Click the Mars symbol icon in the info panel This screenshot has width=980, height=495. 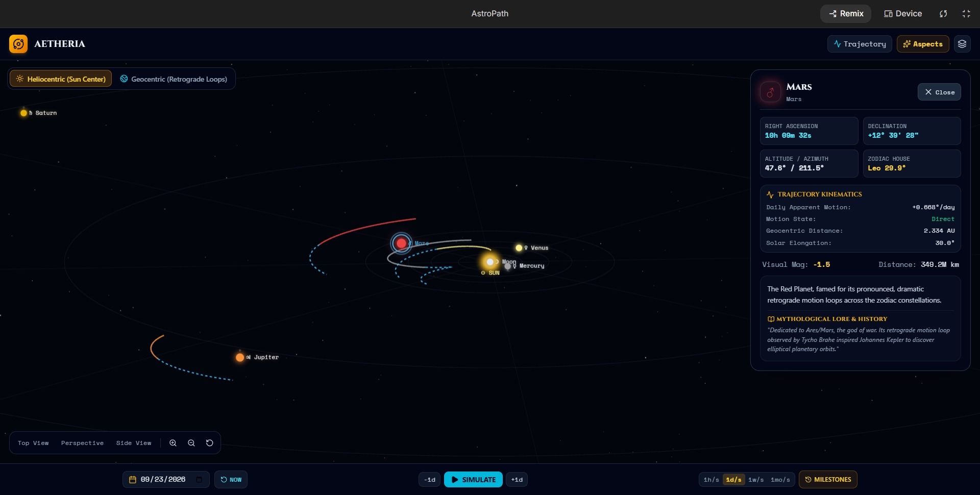pyautogui.click(x=770, y=92)
